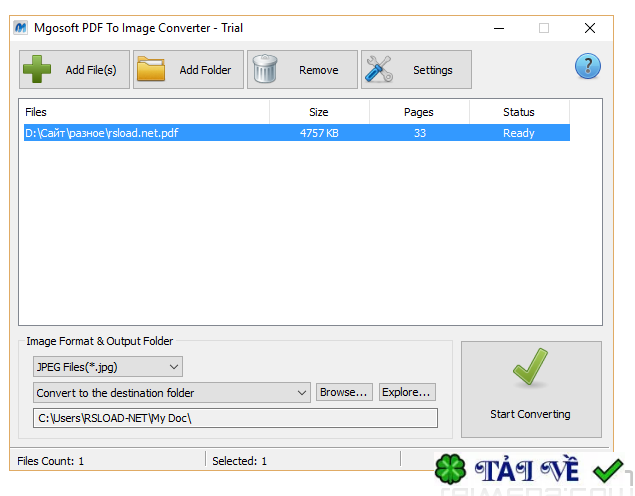The image size is (635, 496).
Task: Sort by the Files column header
Action: click(x=146, y=112)
